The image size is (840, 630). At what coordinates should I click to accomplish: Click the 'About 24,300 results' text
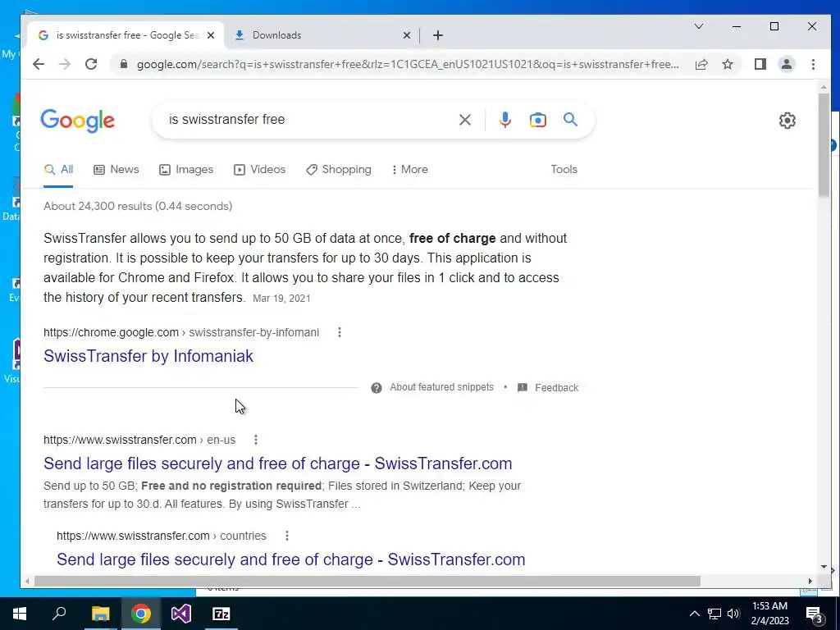138,206
